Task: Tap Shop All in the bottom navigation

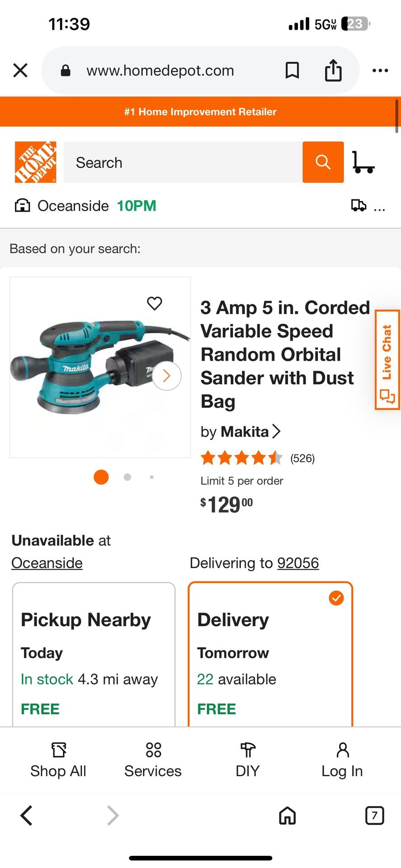Action: [x=58, y=761]
